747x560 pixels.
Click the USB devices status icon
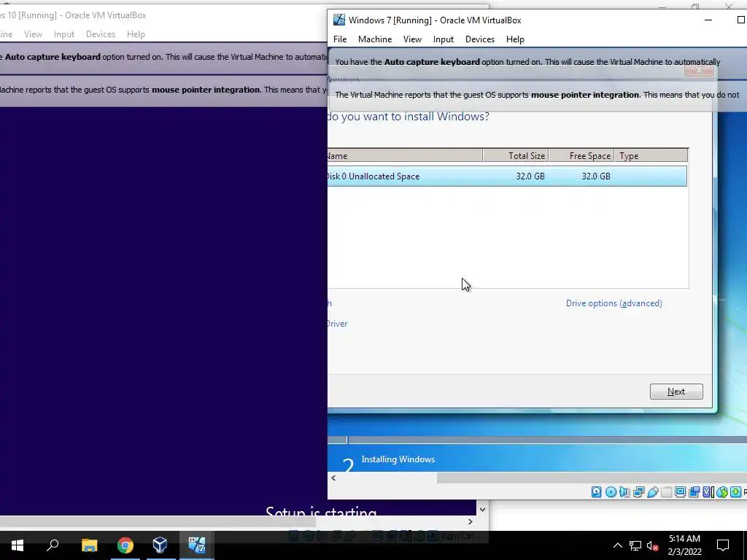(x=653, y=492)
